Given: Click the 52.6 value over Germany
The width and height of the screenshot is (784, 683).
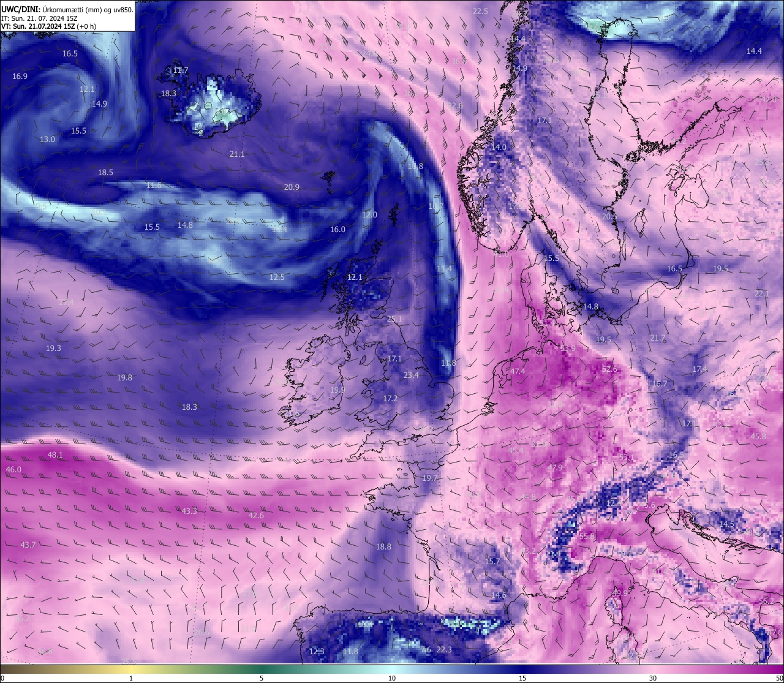Looking at the screenshot, I should point(609,369).
